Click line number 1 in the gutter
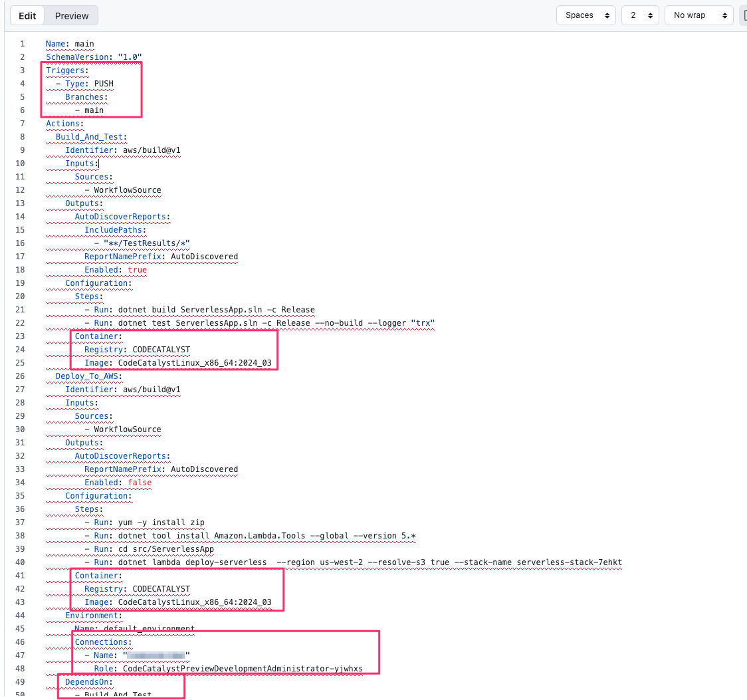The image size is (747, 700). [x=22, y=44]
